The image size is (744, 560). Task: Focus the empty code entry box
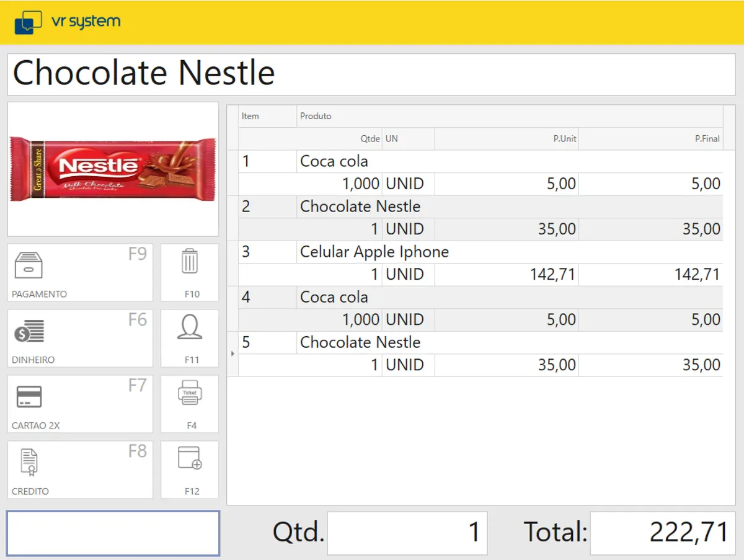113,533
